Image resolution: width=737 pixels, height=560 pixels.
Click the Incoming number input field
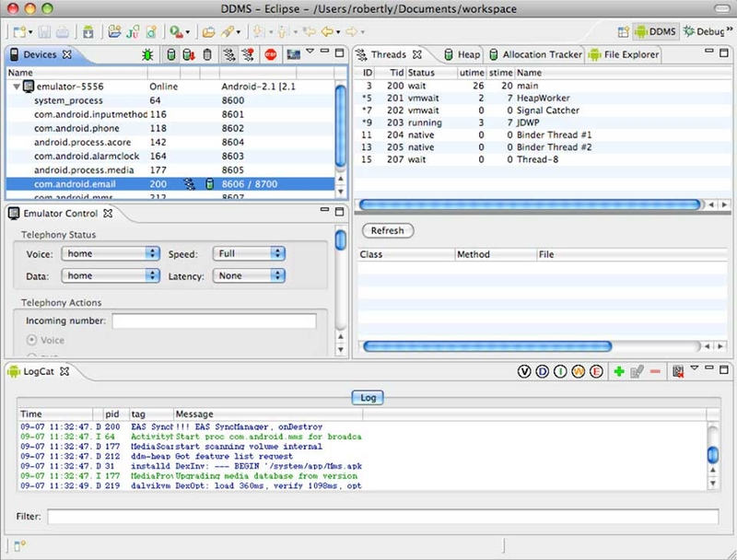(215, 321)
